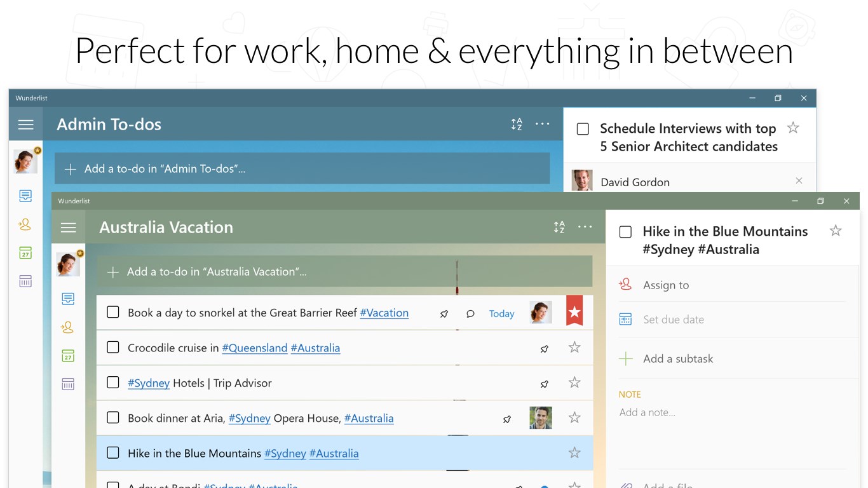Click the pin icon on the snorkel task
This screenshot has width=868, height=488.
pyautogui.click(x=444, y=313)
